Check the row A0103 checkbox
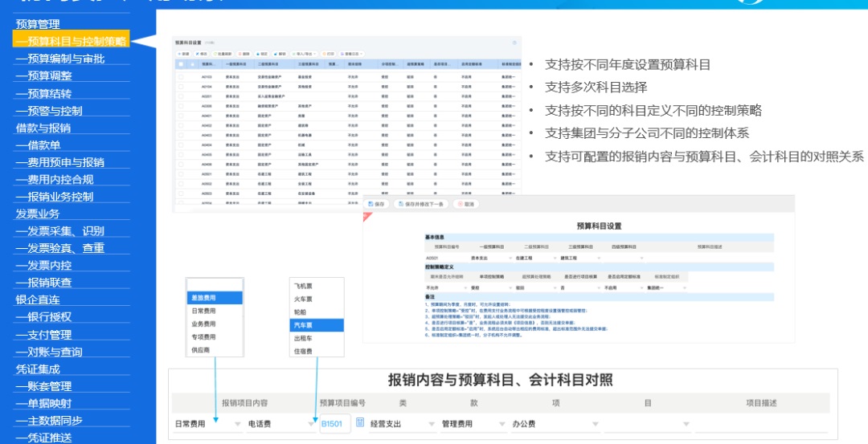Viewport: 868px width, 444px height. tap(181, 77)
